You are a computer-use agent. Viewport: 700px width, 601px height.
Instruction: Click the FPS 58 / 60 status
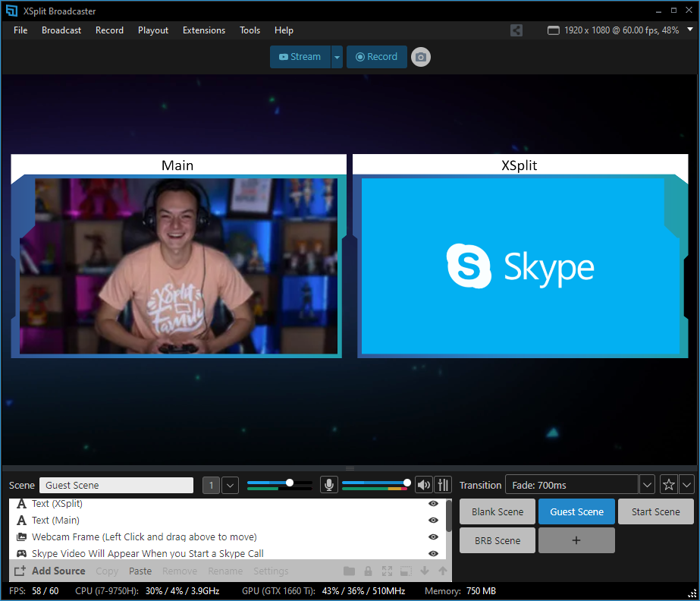(34, 590)
